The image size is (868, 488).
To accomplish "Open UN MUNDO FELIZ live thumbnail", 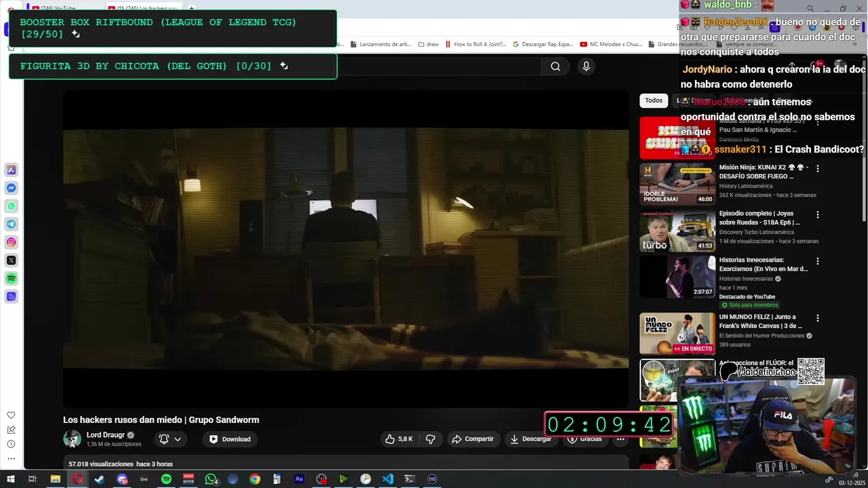I will point(677,333).
